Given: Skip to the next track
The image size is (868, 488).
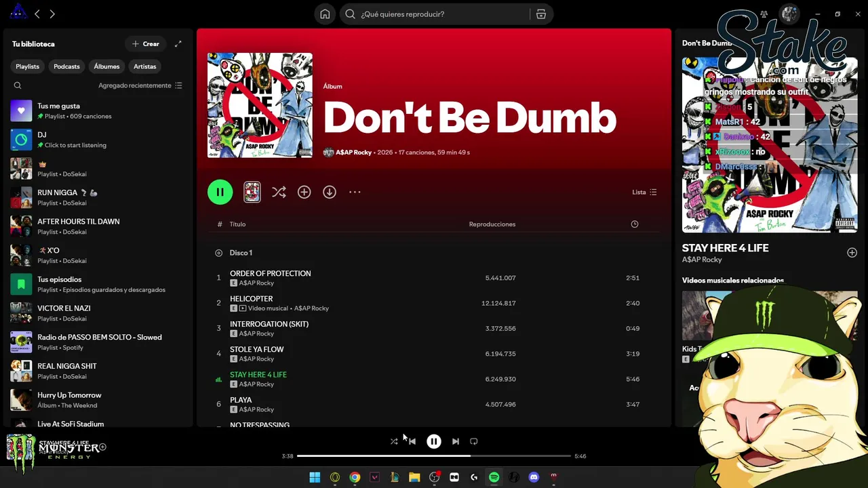Looking at the screenshot, I should pyautogui.click(x=456, y=441).
